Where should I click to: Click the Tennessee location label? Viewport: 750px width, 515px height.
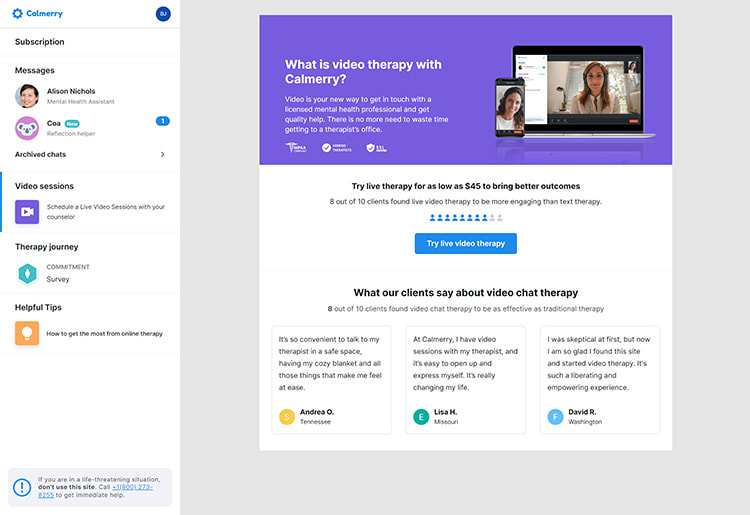[x=315, y=422]
